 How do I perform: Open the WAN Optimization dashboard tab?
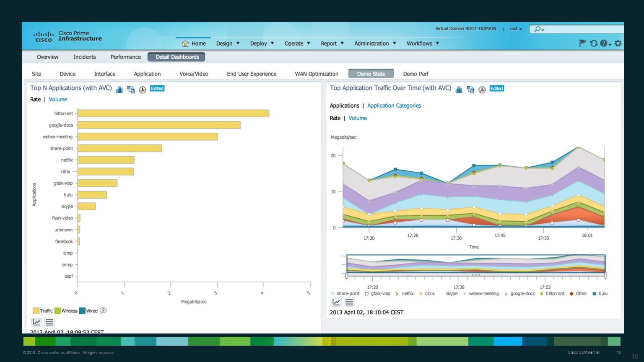[x=317, y=74]
